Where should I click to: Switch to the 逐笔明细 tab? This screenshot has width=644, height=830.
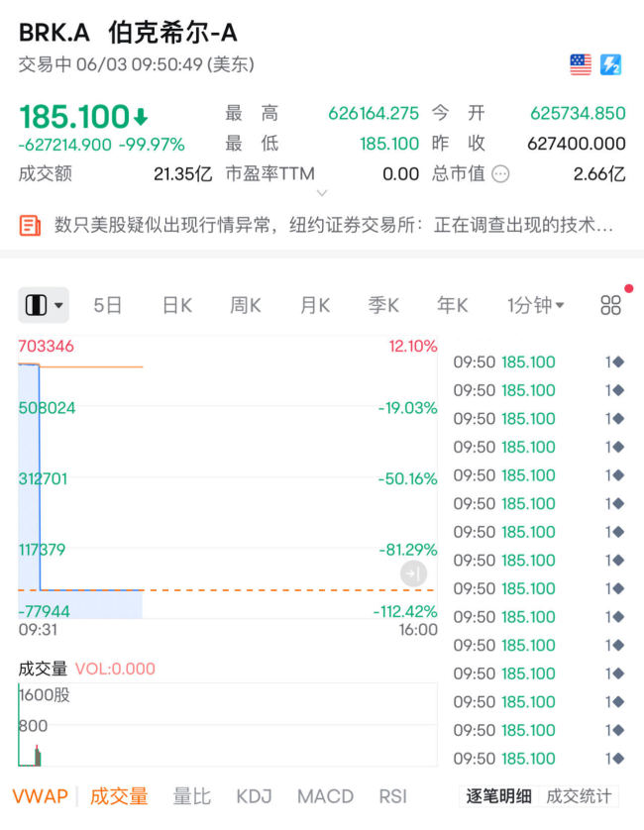499,796
